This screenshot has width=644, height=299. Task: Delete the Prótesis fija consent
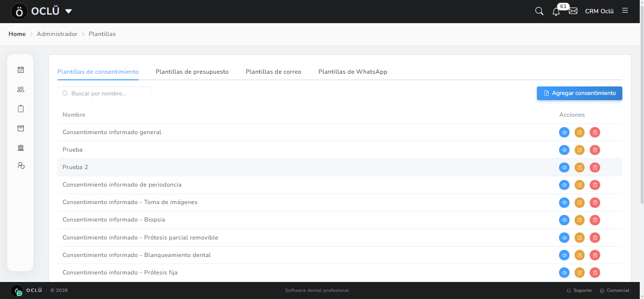pos(595,273)
